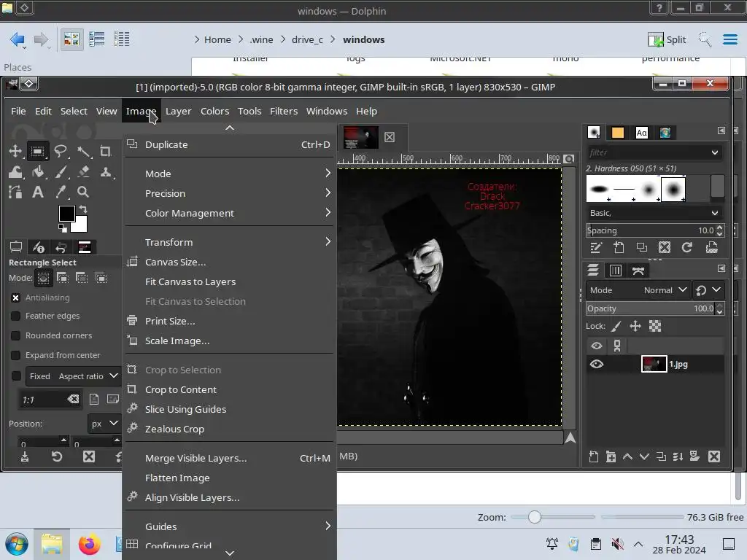Open the Guides submenu
The image size is (747, 560).
coord(229,526)
